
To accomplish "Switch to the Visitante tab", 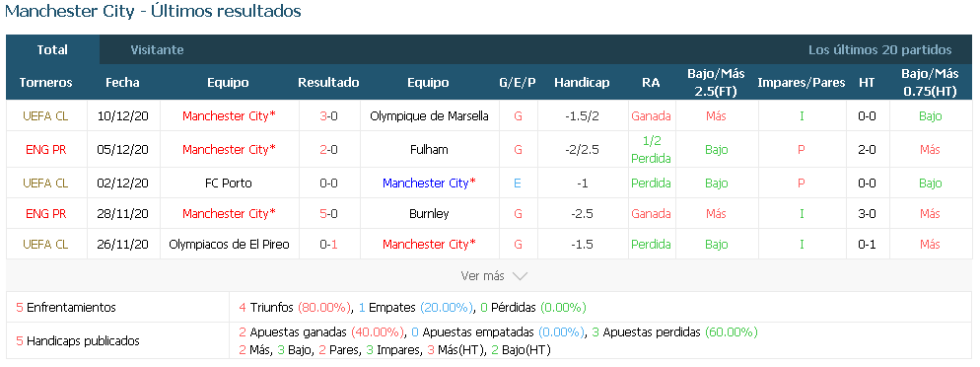I will click(x=157, y=50).
